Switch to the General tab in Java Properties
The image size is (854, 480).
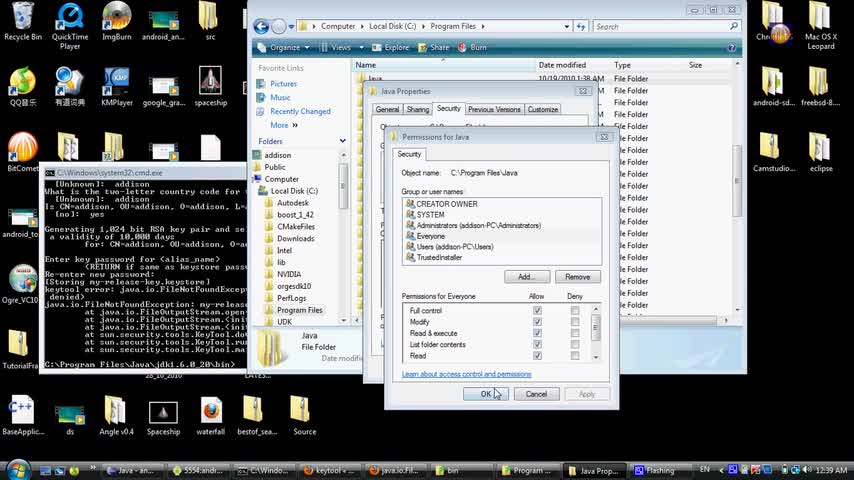pyautogui.click(x=387, y=110)
